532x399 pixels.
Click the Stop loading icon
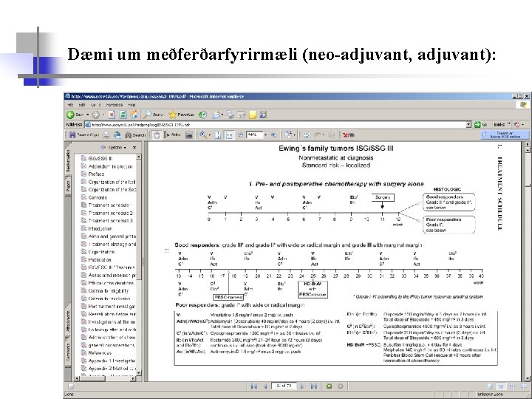pos(112,115)
